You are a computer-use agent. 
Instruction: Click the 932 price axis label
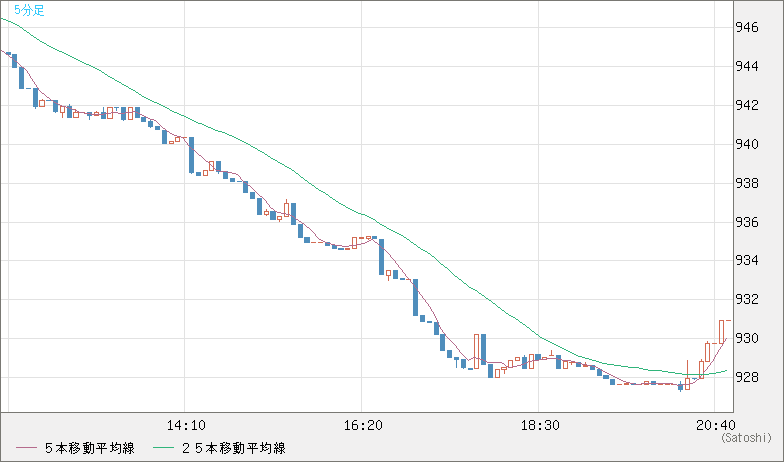coord(746,300)
